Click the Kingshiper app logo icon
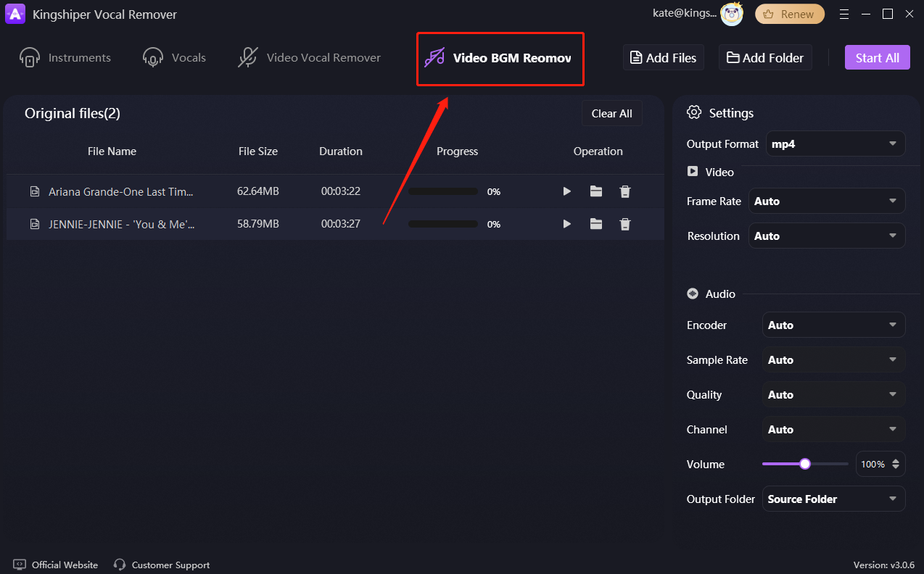Viewport: 924px width, 574px height. (16, 14)
